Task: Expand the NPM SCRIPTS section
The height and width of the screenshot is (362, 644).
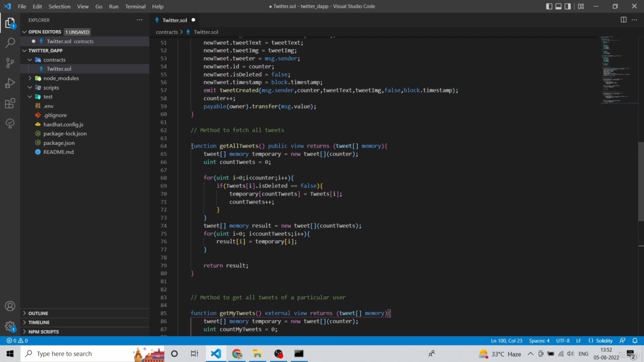Action: pos(43,332)
